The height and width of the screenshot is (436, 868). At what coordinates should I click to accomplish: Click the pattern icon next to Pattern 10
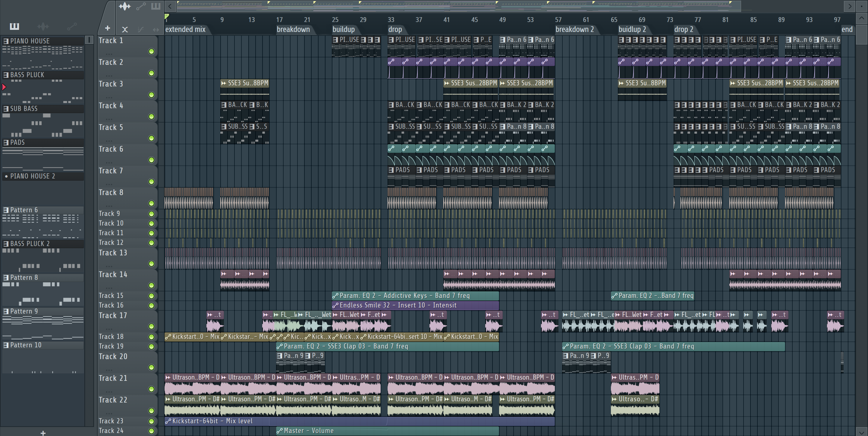click(6, 345)
